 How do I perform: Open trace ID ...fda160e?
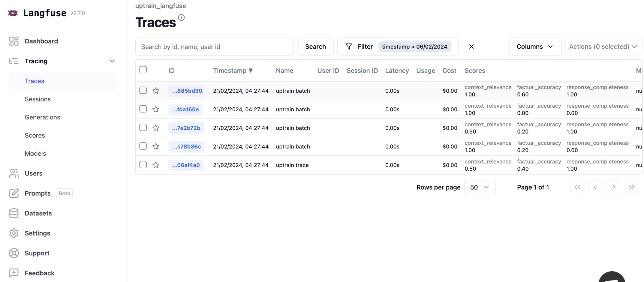pos(185,109)
